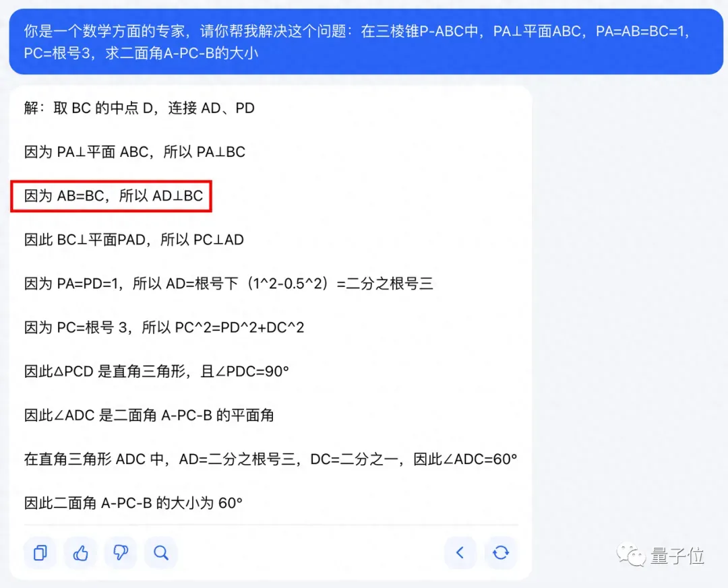Image resolution: width=728 pixels, height=588 pixels.
Task: Click the line 因此∠ADC 是二面角
Action: pos(149,415)
